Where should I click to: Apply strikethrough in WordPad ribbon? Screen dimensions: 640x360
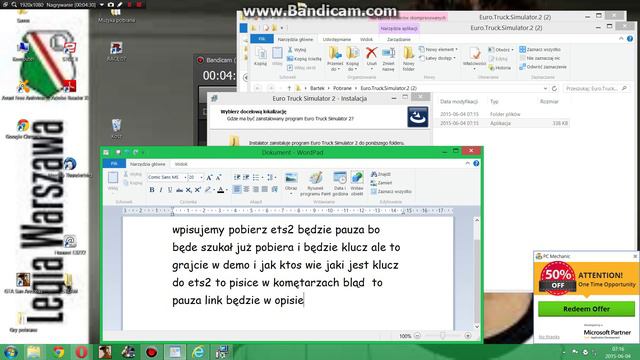click(x=179, y=190)
